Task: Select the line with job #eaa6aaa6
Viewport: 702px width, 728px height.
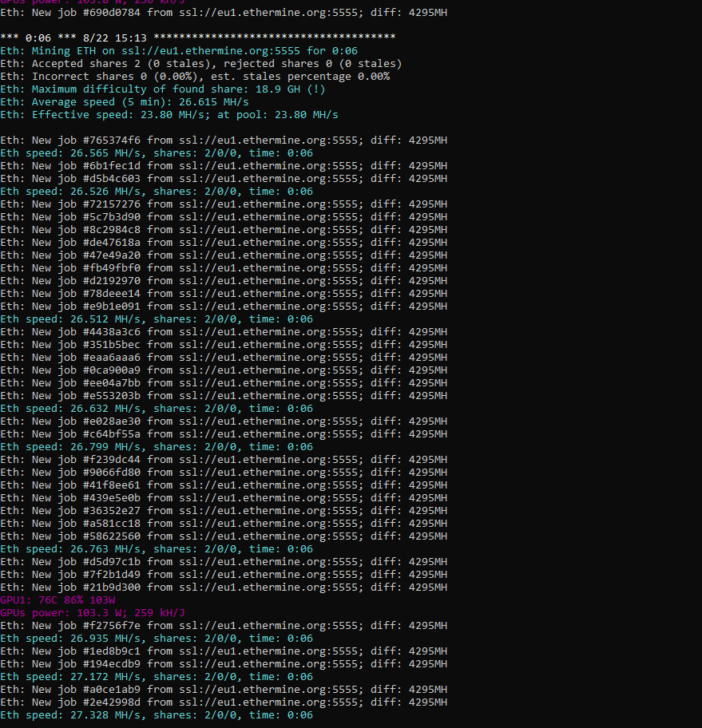Action: point(224,357)
